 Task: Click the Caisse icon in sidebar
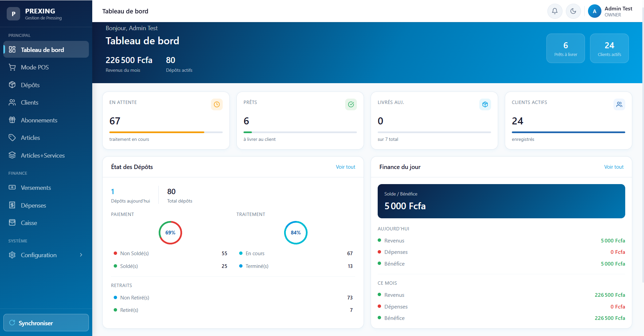(12, 223)
